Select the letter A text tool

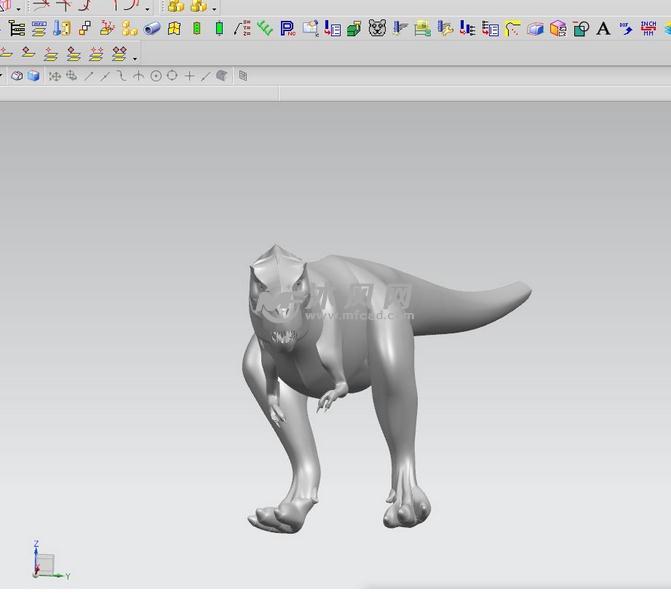(x=603, y=29)
